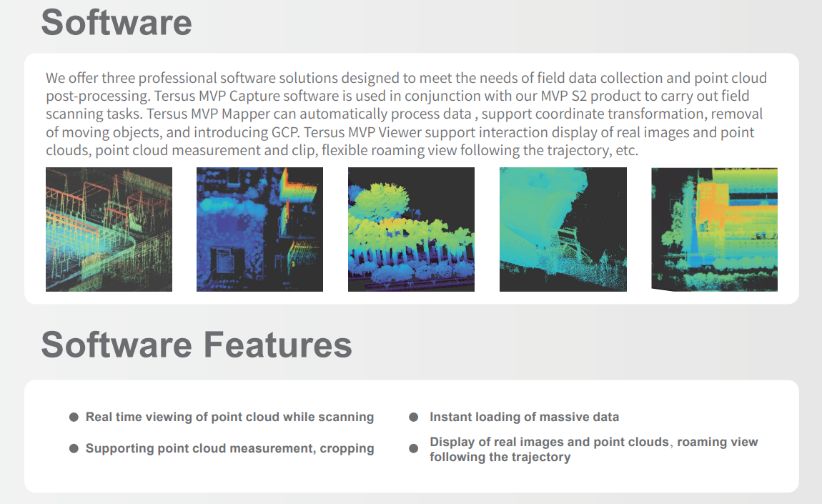The height and width of the screenshot is (504, 822).
Task: Open the blue aerial top-down point cloud image
Action: (x=259, y=229)
